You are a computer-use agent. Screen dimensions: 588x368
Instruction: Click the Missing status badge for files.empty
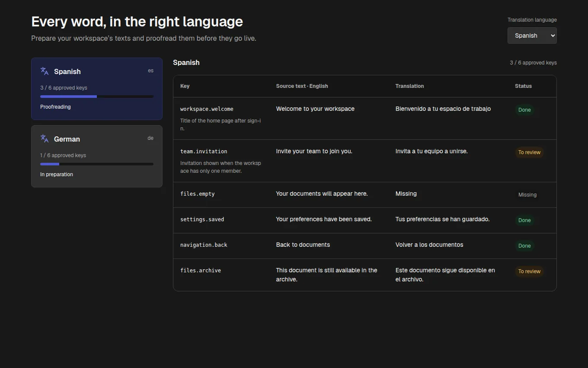click(x=527, y=195)
